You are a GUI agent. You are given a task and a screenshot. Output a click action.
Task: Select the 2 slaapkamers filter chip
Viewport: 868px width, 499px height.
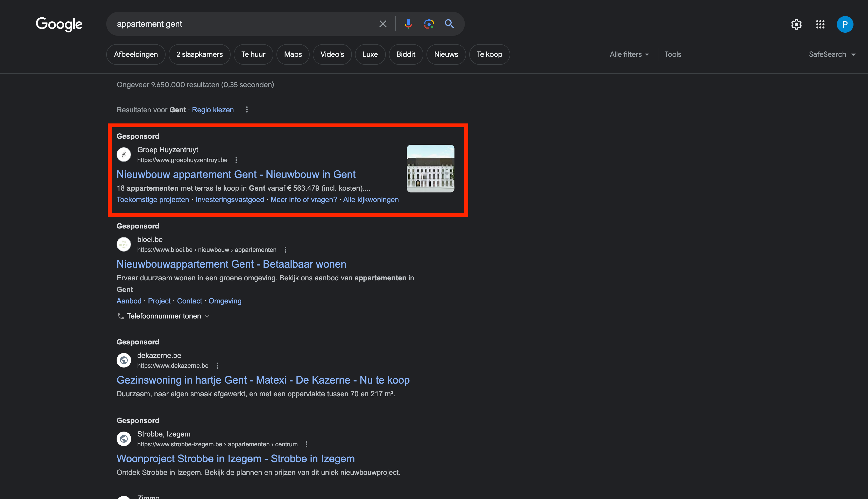coord(200,54)
